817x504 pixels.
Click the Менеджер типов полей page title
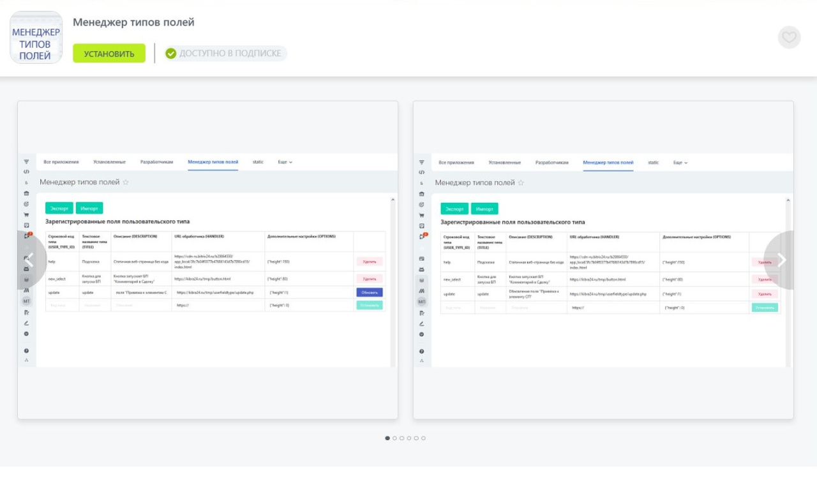click(x=133, y=22)
